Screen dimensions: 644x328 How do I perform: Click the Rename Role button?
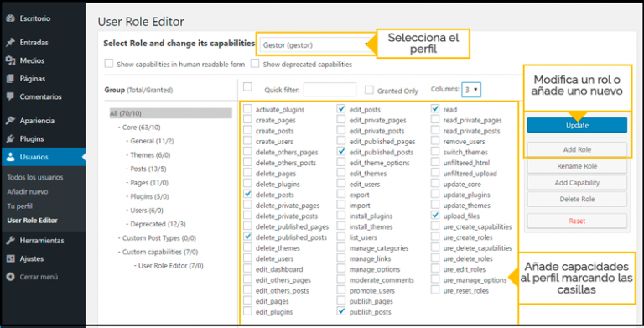click(x=577, y=166)
